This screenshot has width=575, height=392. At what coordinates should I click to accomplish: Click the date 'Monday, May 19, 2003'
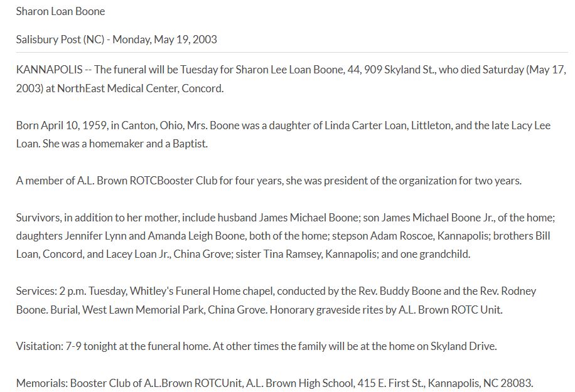click(164, 40)
